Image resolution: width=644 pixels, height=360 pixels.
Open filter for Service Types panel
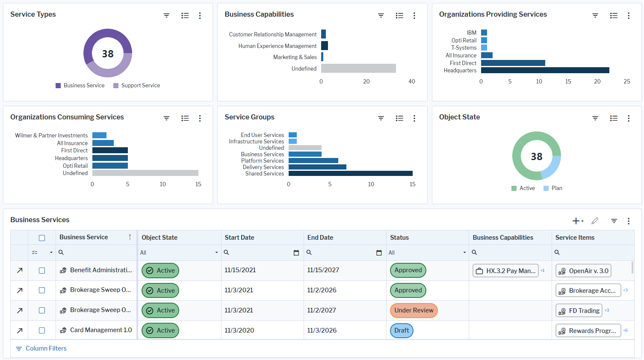166,15
